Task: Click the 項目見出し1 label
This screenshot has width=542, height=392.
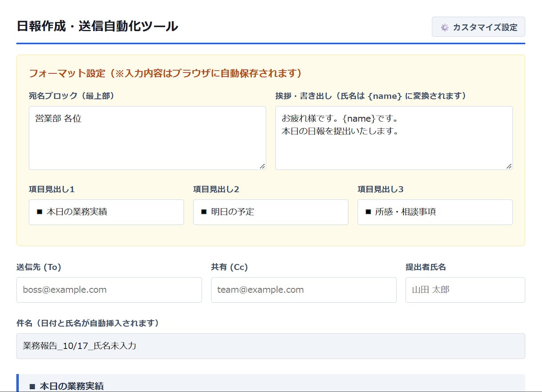Action: 52,190
